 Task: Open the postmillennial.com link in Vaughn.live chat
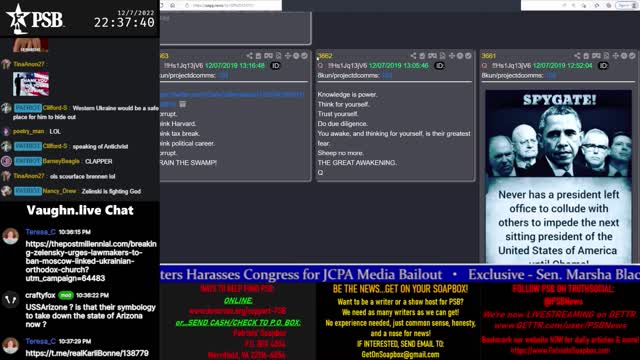[91, 261]
